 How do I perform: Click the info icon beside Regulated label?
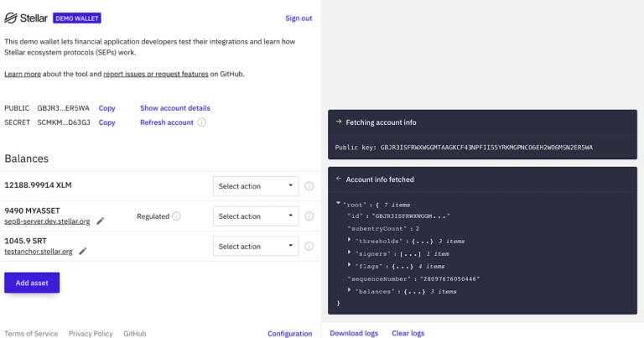(x=176, y=216)
